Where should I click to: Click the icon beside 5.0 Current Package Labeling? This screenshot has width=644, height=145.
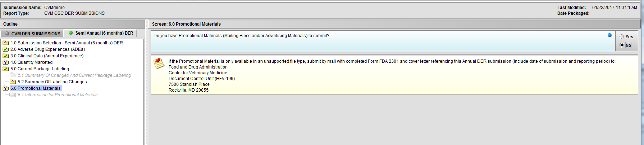[x=6, y=69]
